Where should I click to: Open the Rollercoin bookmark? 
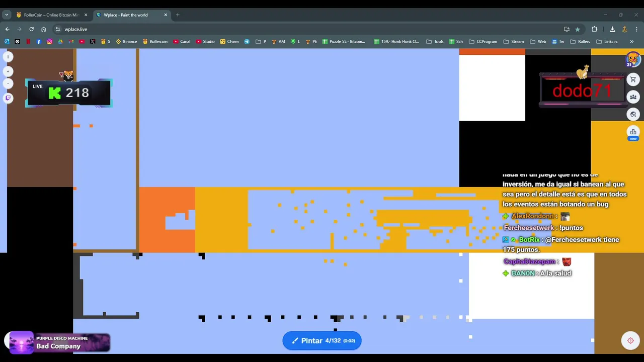pyautogui.click(x=155, y=42)
